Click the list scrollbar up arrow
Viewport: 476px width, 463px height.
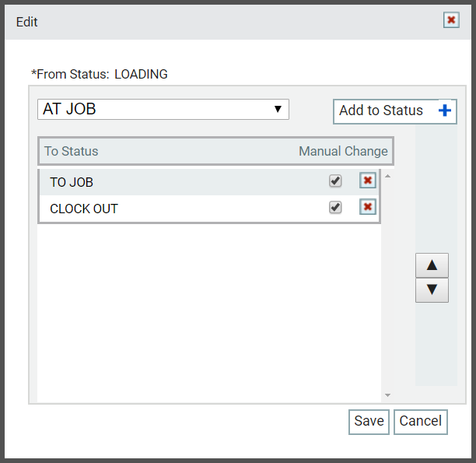[x=387, y=176]
